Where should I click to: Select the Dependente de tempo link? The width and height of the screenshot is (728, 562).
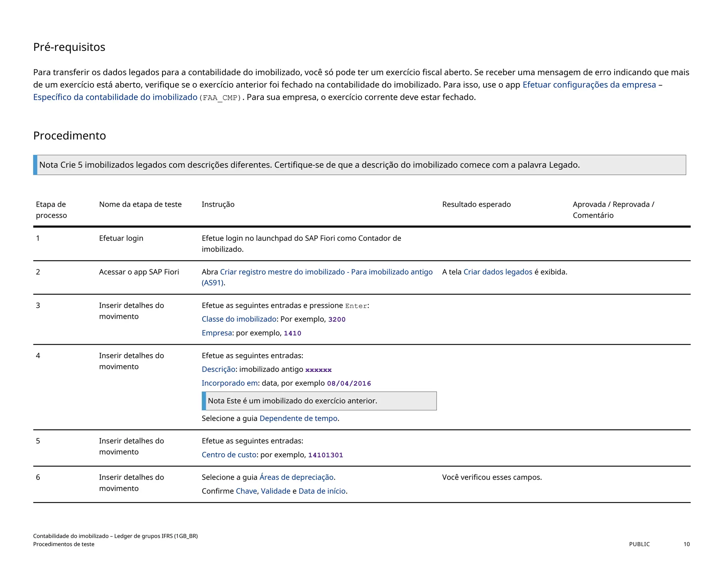pyautogui.click(x=298, y=418)
